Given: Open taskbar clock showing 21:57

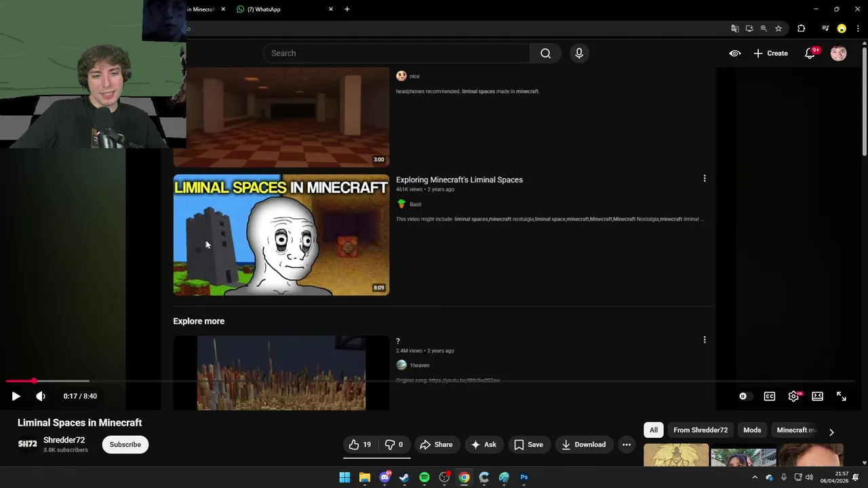Looking at the screenshot, I should pos(834,477).
